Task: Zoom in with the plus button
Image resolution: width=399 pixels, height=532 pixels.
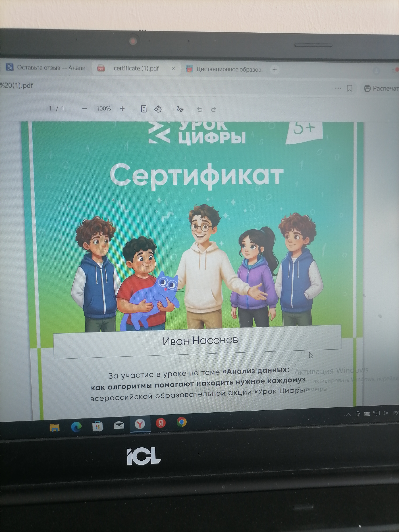Action: click(122, 109)
